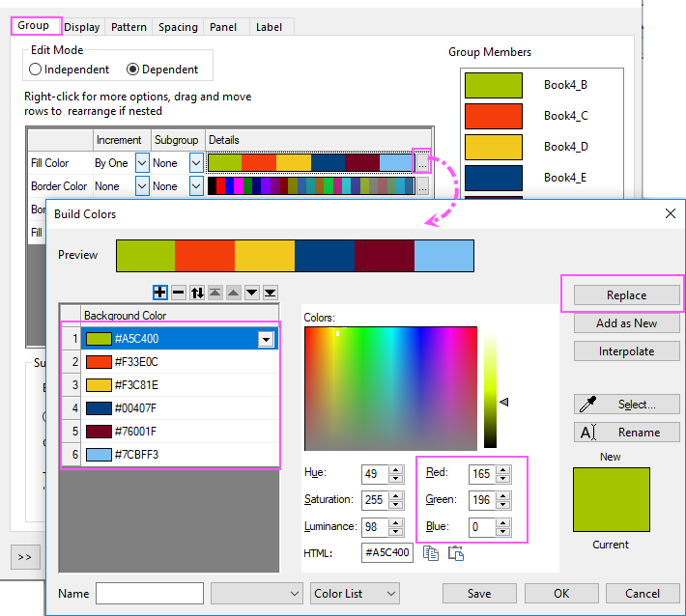Click the Interpolate button
Image resolution: width=686 pixels, height=616 pixels.
tap(626, 351)
